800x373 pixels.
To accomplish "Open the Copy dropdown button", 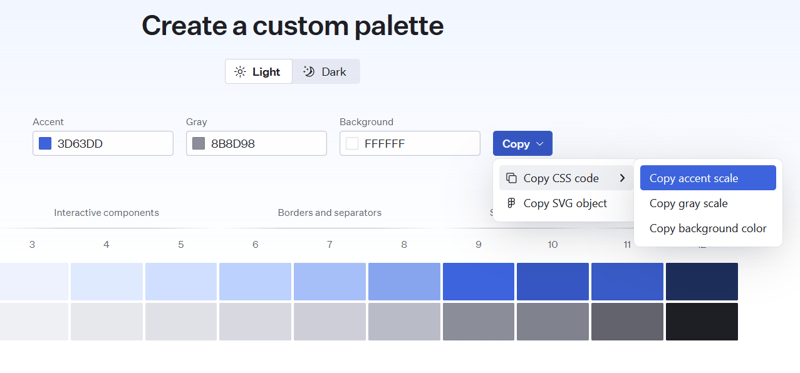I will [x=522, y=143].
